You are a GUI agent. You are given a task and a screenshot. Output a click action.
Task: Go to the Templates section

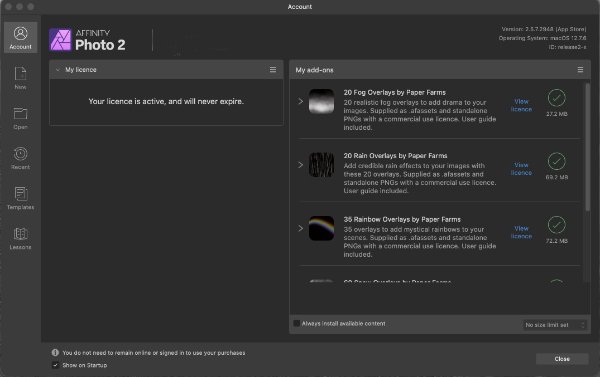(21, 198)
